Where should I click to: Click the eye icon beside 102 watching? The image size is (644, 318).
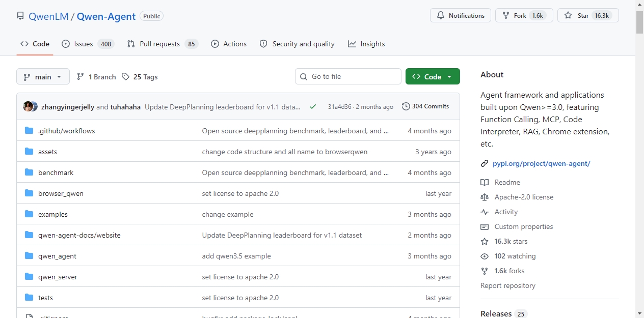click(x=485, y=256)
